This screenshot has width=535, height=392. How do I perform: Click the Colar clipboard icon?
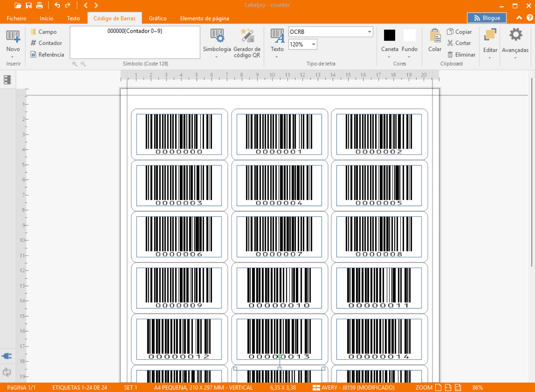435,36
